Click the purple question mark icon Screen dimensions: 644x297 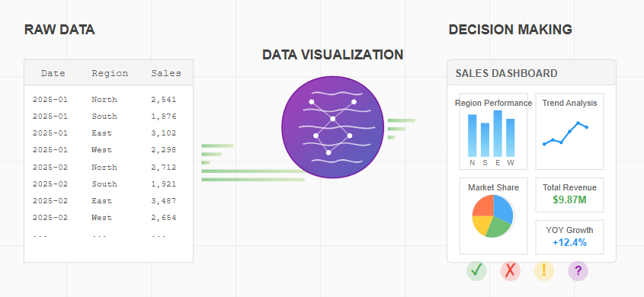(578, 271)
